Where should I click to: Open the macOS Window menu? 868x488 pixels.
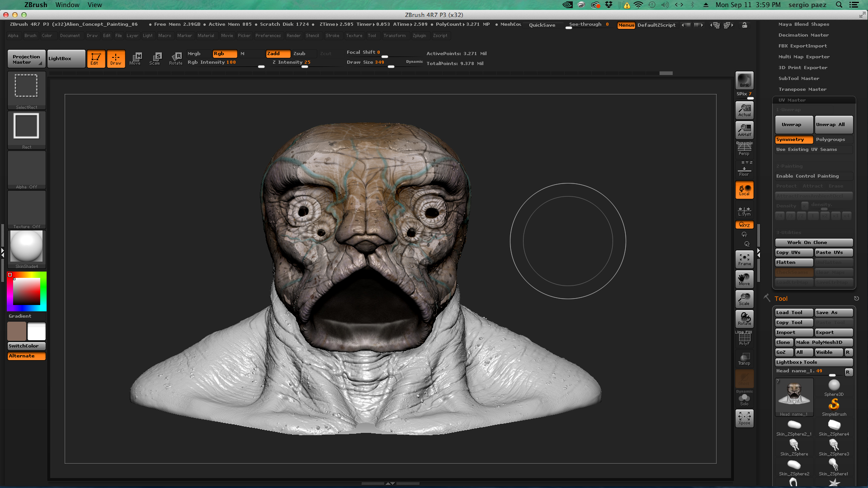click(67, 5)
